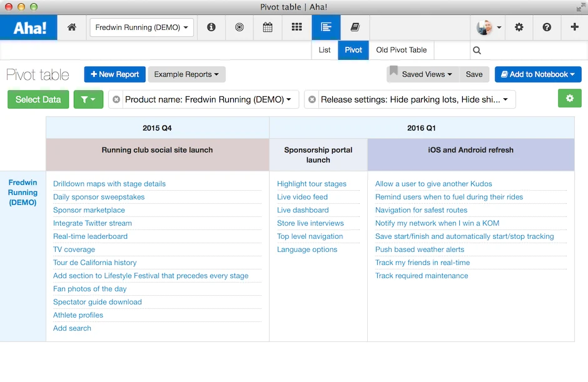
Task: Open Allow a user to give another Kudos
Action: 433,184
